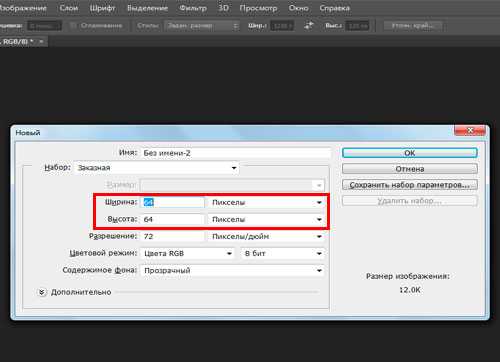Close the Новый dialog window
Viewport: 500px width, 362px height.
(x=470, y=130)
